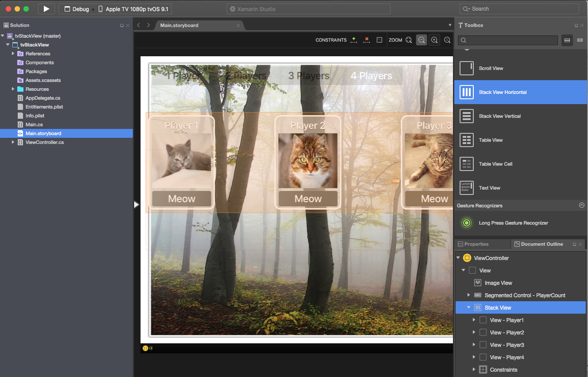Click the Zoom In magnifier icon

(434, 40)
